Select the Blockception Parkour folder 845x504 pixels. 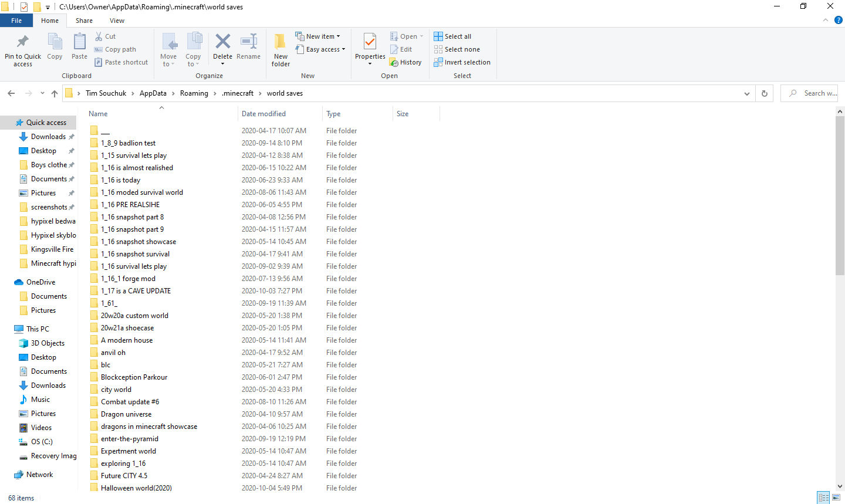(x=134, y=377)
